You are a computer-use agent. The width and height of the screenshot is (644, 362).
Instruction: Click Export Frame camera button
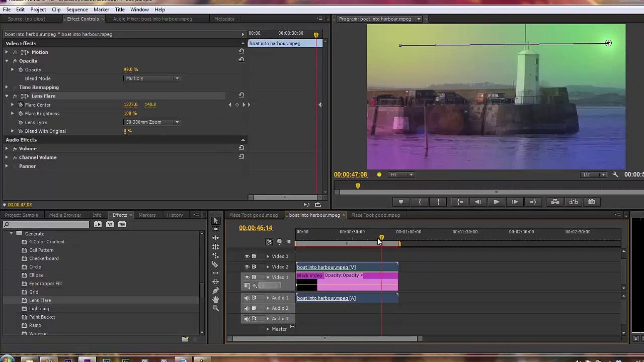592,202
